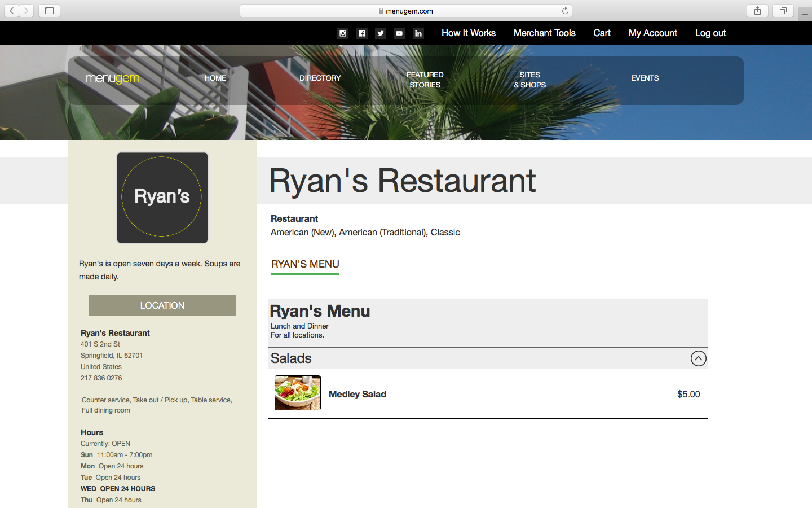Click the Currently: OPEN status
Image resolution: width=812 pixels, height=508 pixels.
(x=105, y=444)
